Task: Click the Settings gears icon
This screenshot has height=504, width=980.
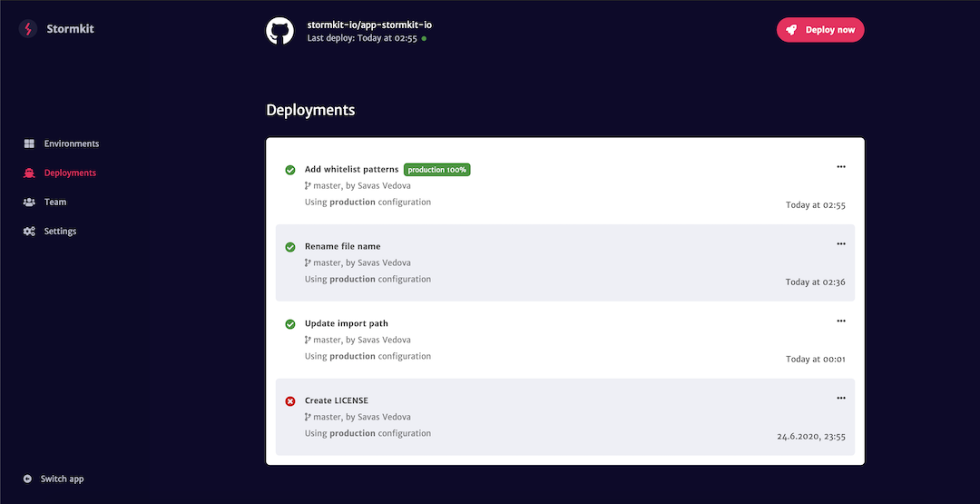Action: (x=29, y=232)
